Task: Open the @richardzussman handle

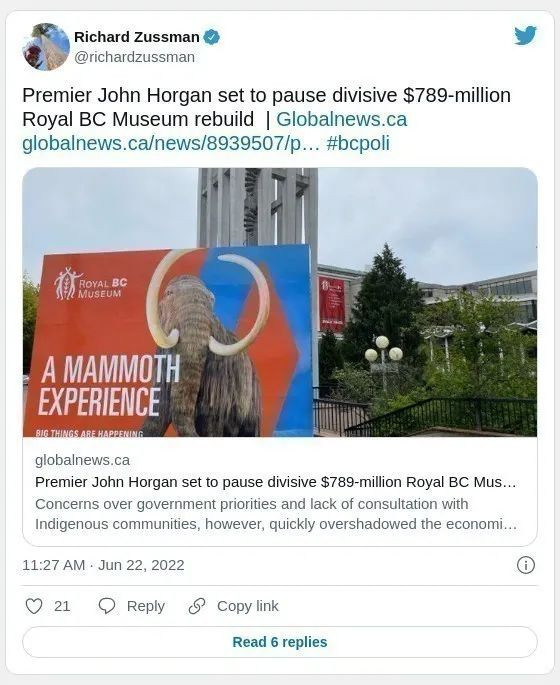Action: pyautogui.click(x=134, y=57)
